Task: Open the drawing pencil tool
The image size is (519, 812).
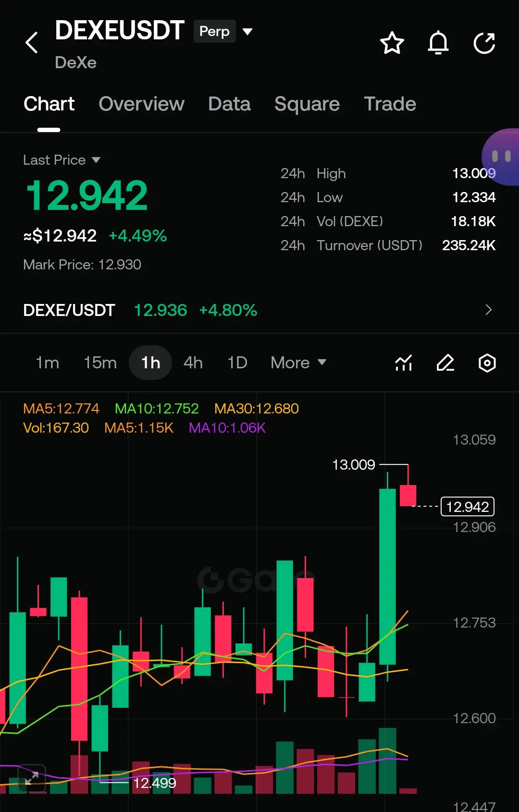Action: click(x=445, y=363)
